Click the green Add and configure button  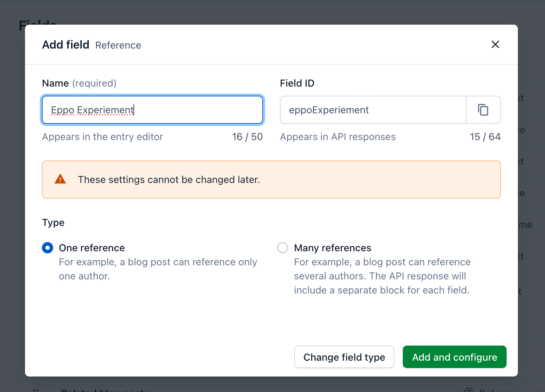[x=454, y=357]
